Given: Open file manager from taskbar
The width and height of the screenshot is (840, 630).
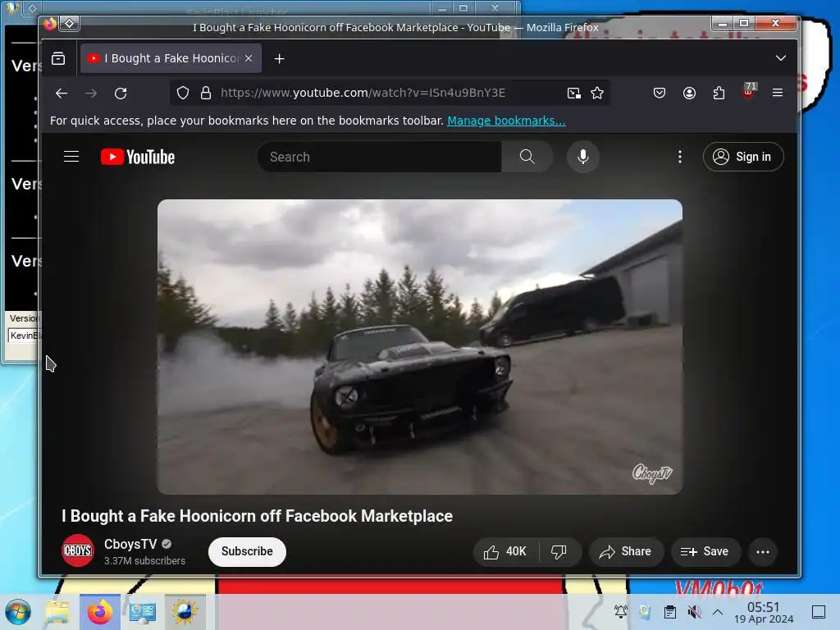Looking at the screenshot, I should (57, 612).
